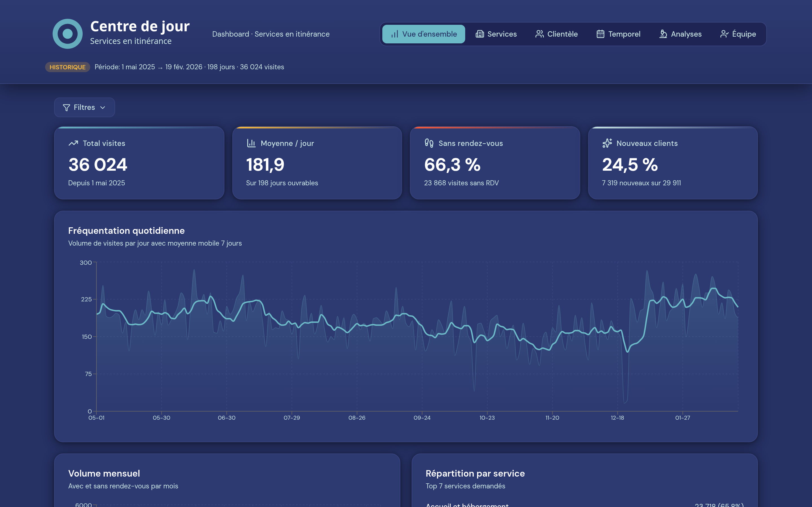Click the trending arrow icon on Total visites card

tap(73, 143)
